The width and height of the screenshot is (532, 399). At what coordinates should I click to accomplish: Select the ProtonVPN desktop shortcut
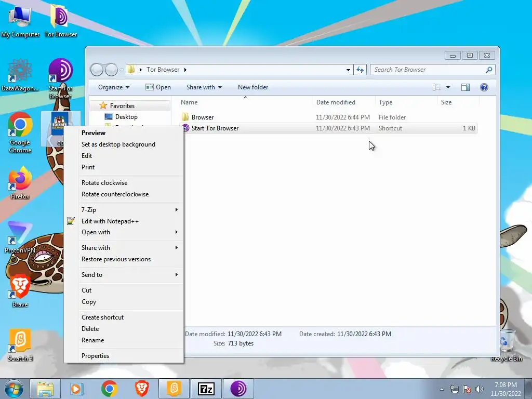point(20,237)
